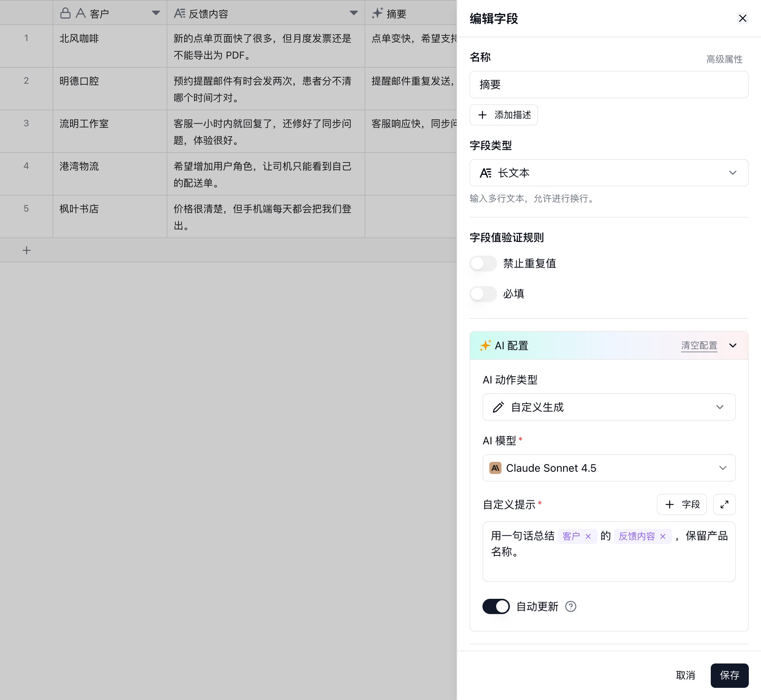This screenshot has width=761, height=700.
Task: Remove the 反馈内容 field tag from prompt
Action: point(663,536)
